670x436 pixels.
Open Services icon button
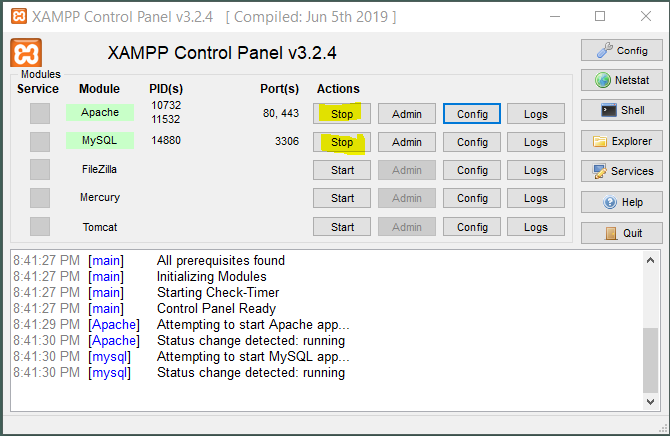pyautogui.click(x=621, y=171)
